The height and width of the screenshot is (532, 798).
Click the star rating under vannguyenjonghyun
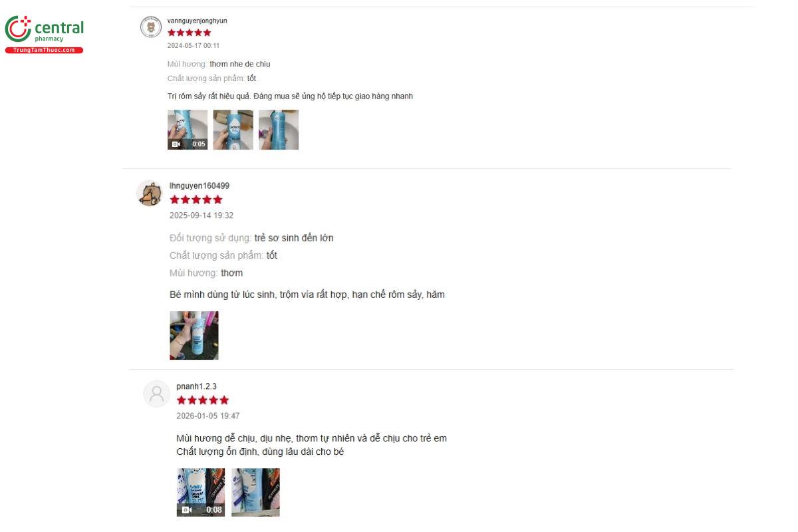point(190,33)
